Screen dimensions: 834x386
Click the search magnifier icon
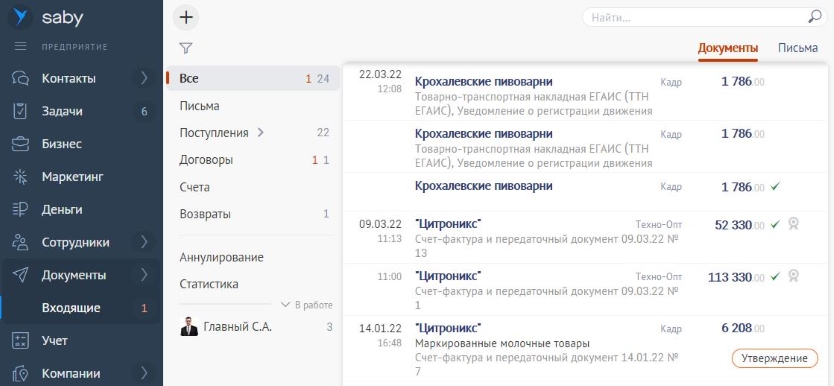tap(814, 17)
